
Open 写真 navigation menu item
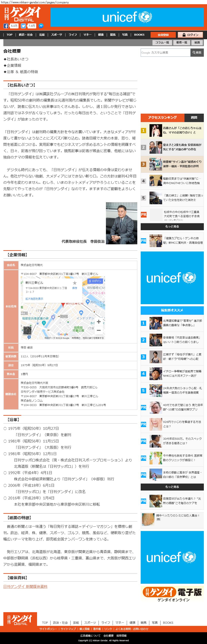[125, 35]
